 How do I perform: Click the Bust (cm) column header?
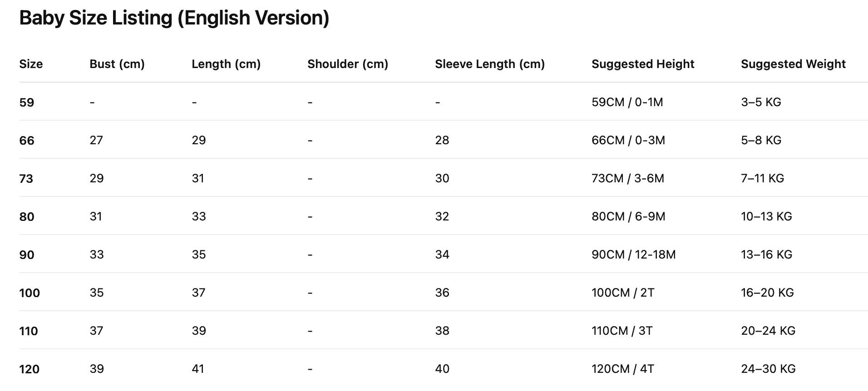(117, 64)
